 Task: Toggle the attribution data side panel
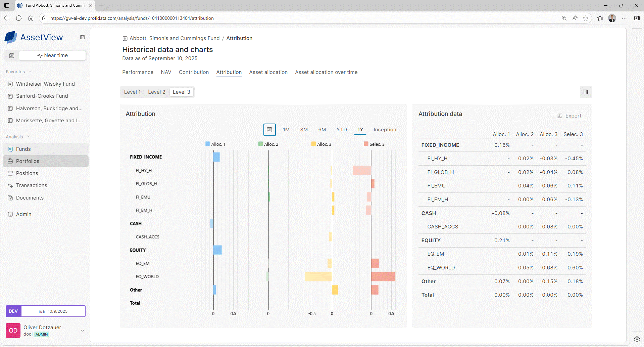click(586, 92)
